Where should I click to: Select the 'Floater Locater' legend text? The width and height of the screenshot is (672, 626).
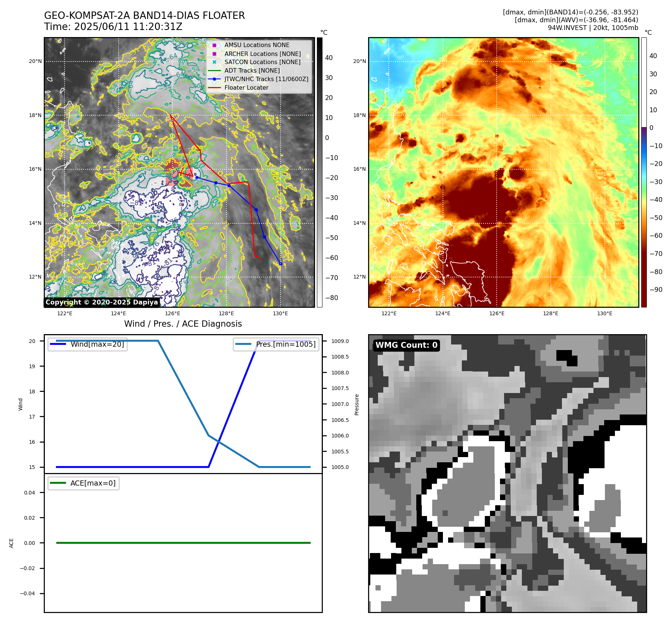[x=246, y=87]
